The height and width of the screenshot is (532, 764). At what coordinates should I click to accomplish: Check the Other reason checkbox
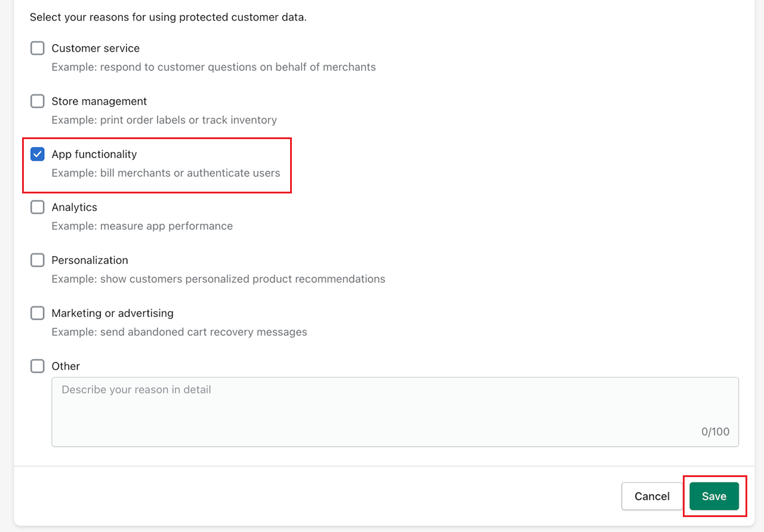(x=38, y=366)
